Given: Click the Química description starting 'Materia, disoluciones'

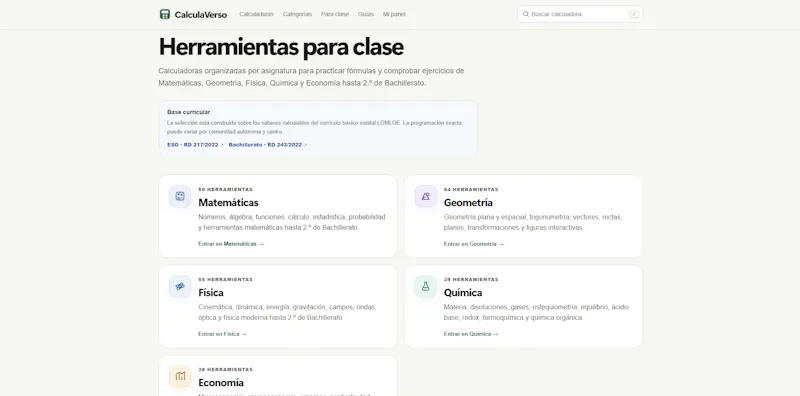Looking at the screenshot, I should [537, 312].
